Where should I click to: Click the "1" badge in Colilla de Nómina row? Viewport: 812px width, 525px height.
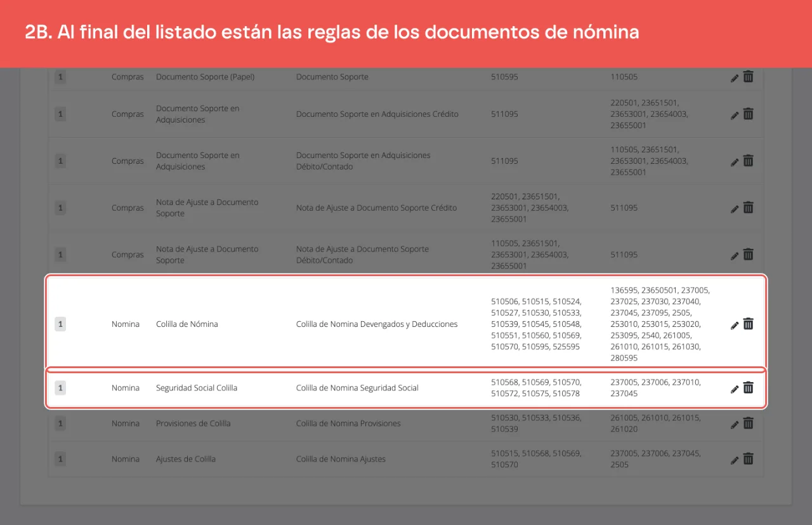(x=60, y=324)
